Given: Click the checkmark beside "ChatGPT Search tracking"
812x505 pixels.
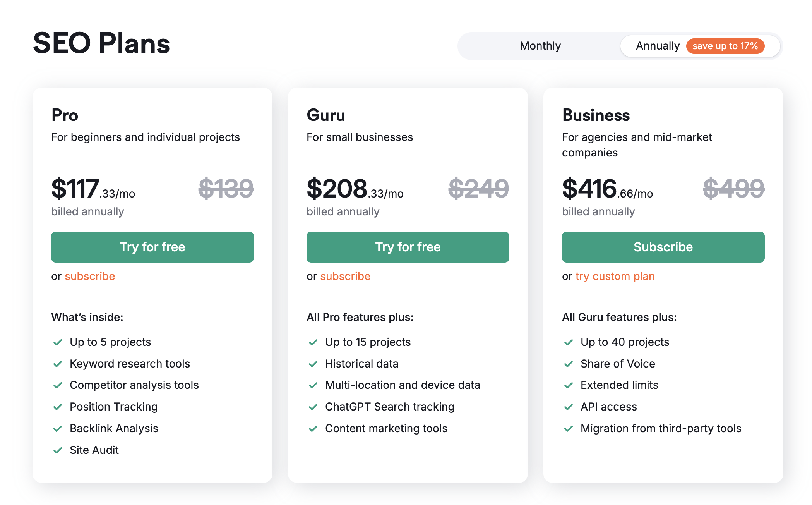Looking at the screenshot, I should pos(314,407).
